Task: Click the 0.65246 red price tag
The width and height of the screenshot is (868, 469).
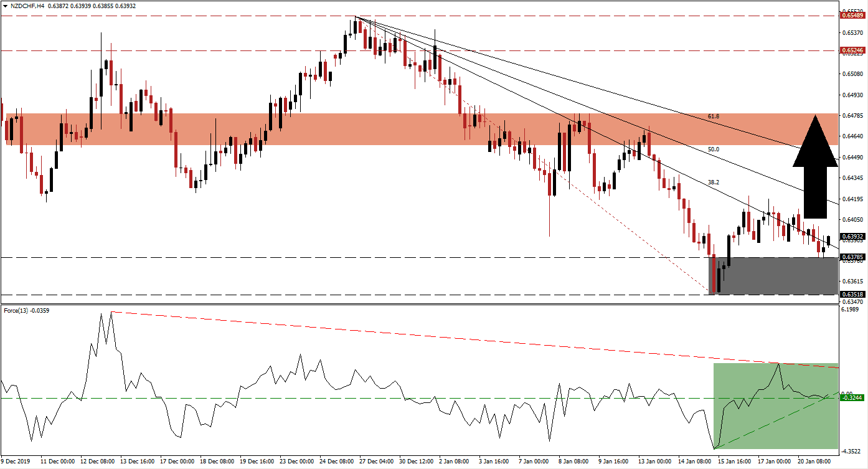Action: point(851,50)
